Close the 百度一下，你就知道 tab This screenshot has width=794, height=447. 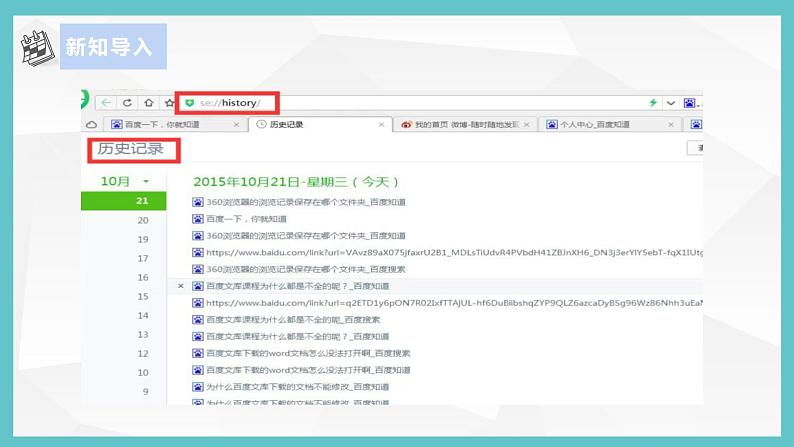click(236, 125)
